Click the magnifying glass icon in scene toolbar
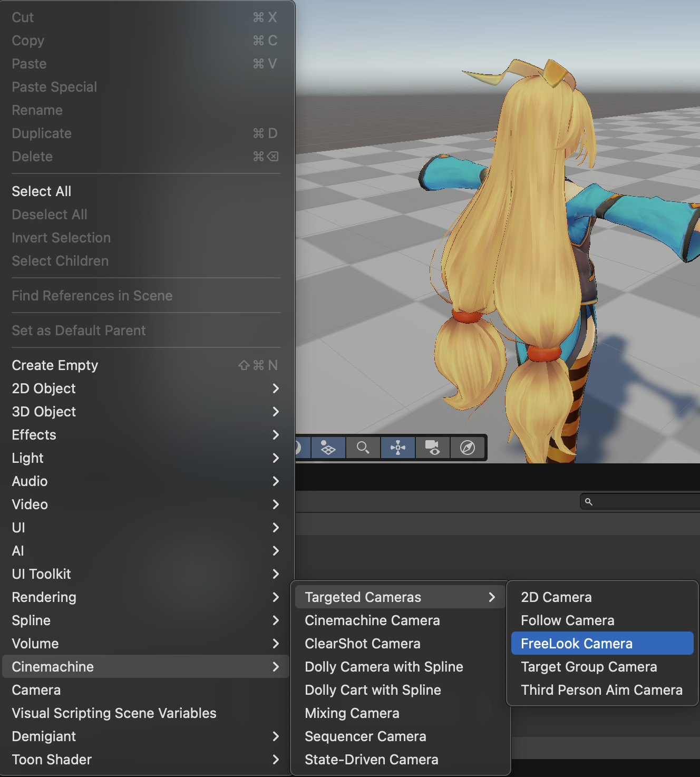This screenshot has width=700, height=777. coord(363,448)
